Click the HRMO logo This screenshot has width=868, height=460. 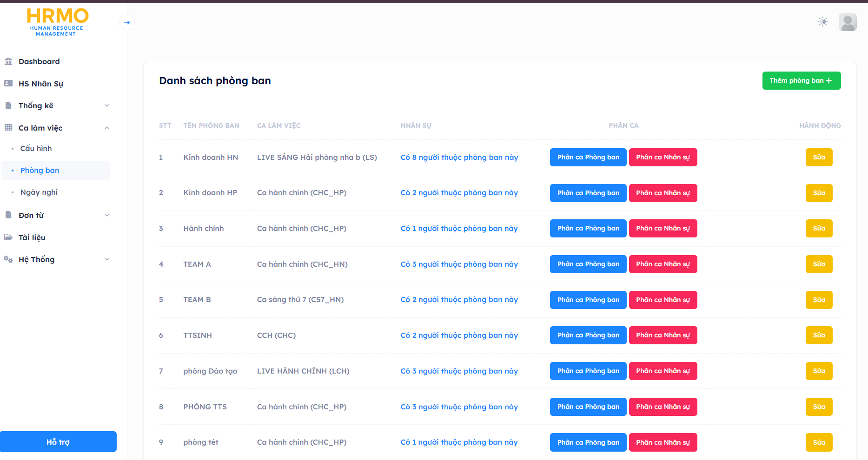pyautogui.click(x=57, y=22)
